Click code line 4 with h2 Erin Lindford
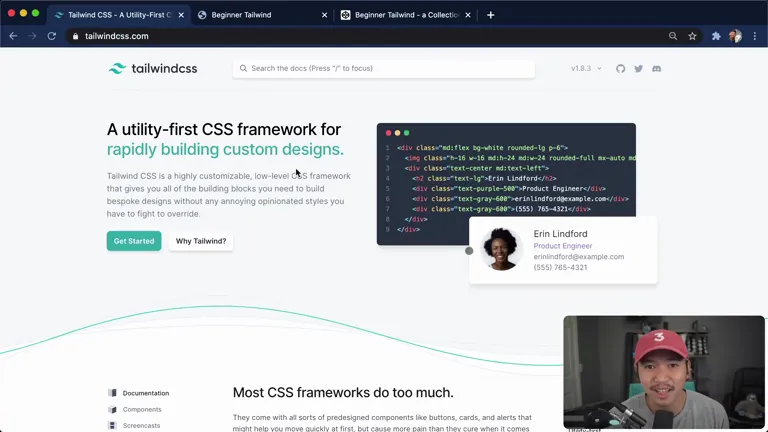768x432 pixels. (484, 178)
